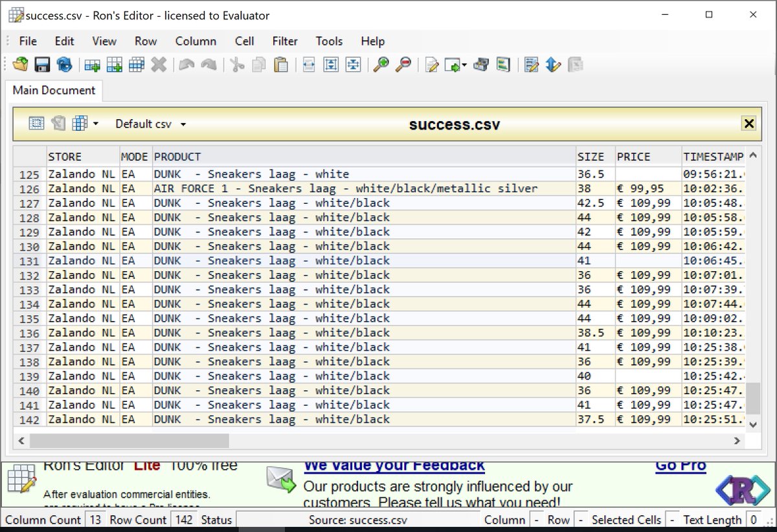This screenshot has height=532, width=777.
Task: Click the green book-style toolbar icon
Action: (503, 65)
